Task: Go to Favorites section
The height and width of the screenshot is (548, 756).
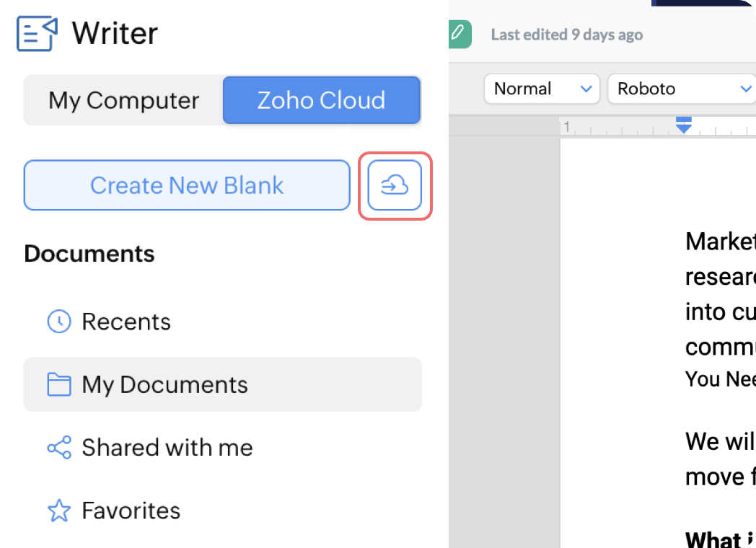Action: coord(131,511)
